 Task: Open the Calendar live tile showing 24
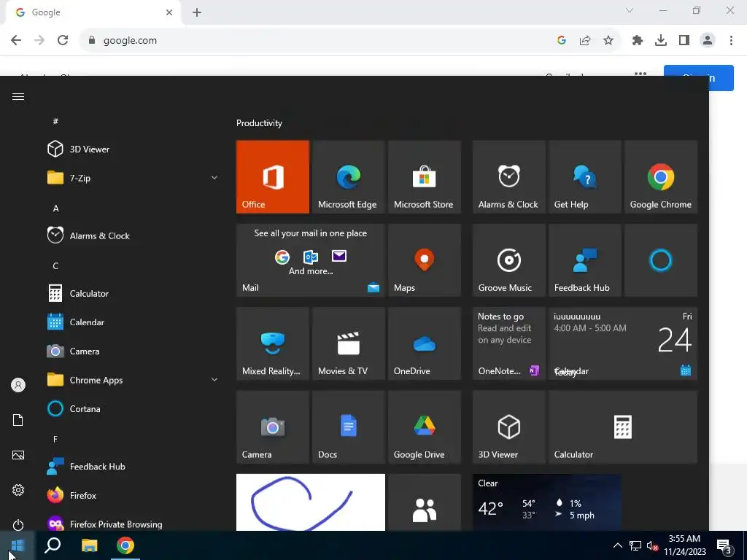(623, 344)
